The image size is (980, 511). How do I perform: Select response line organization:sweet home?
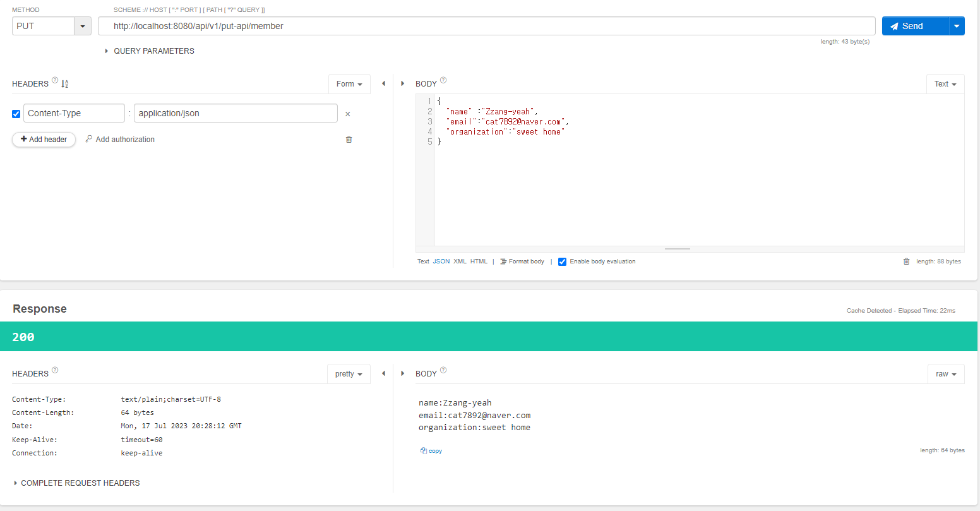[474, 428]
